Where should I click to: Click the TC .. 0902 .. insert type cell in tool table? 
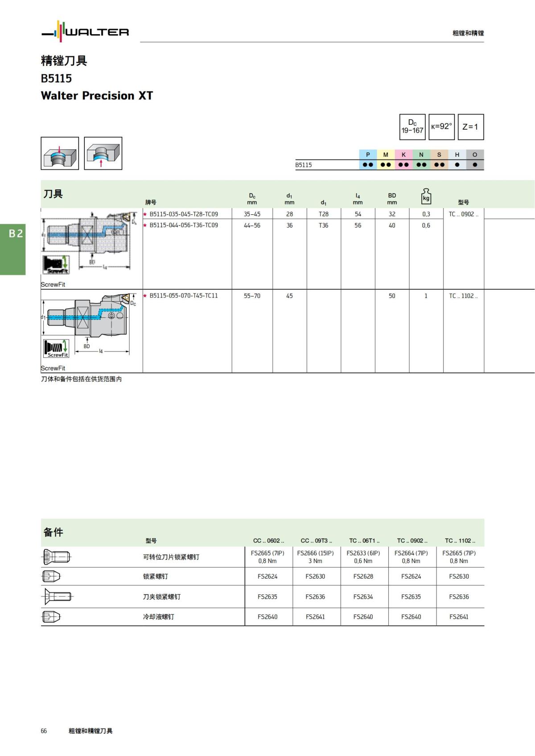click(x=464, y=214)
